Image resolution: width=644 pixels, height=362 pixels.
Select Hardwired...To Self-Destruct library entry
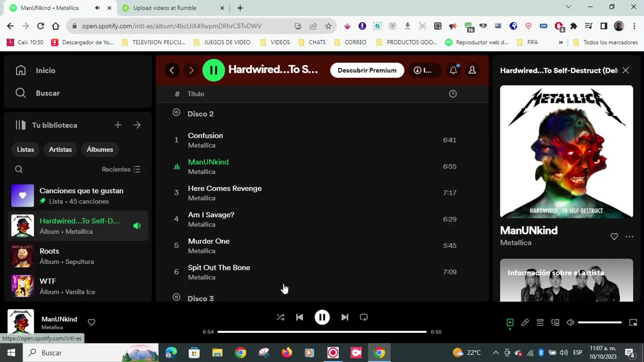78,226
